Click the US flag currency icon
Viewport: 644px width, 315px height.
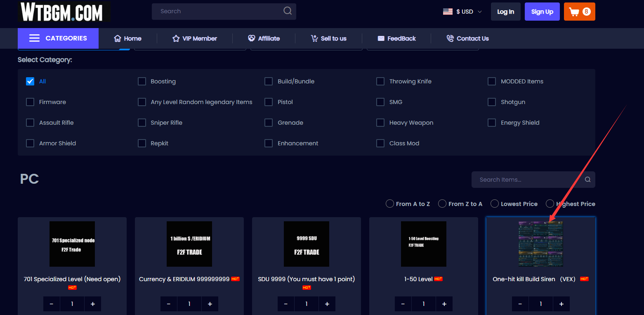pyautogui.click(x=448, y=12)
